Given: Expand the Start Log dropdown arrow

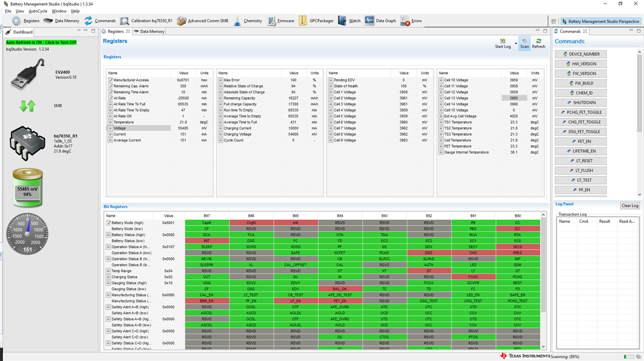Looking at the screenshot, I should coord(516,43).
